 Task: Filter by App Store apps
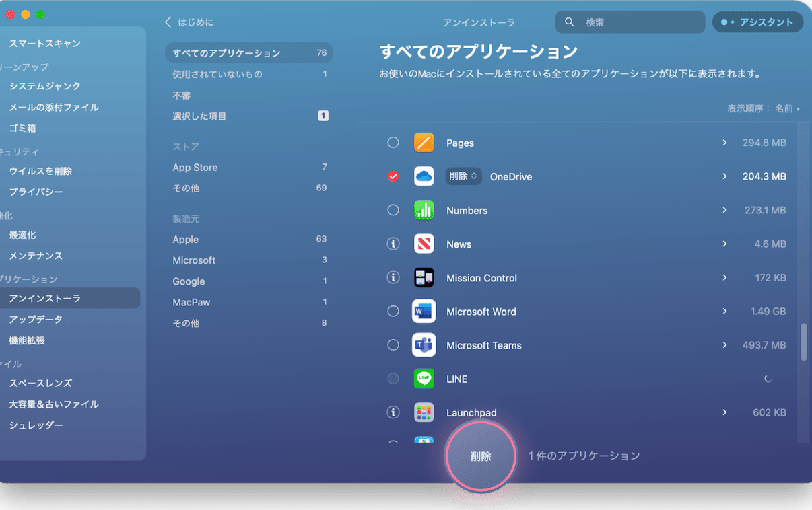coord(249,168)
